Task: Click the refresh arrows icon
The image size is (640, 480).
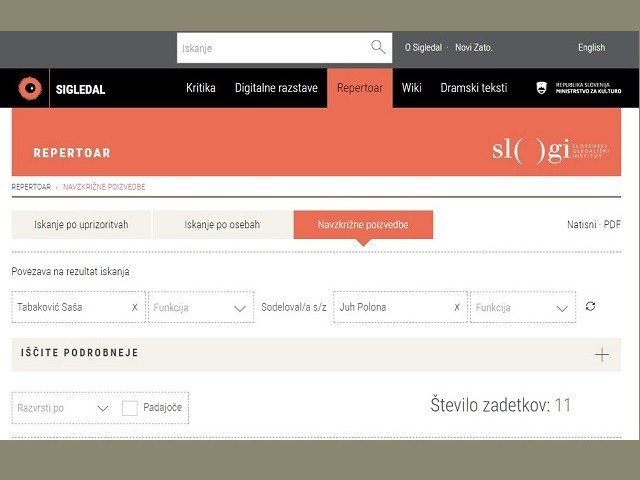Action: tap(591, 306)
